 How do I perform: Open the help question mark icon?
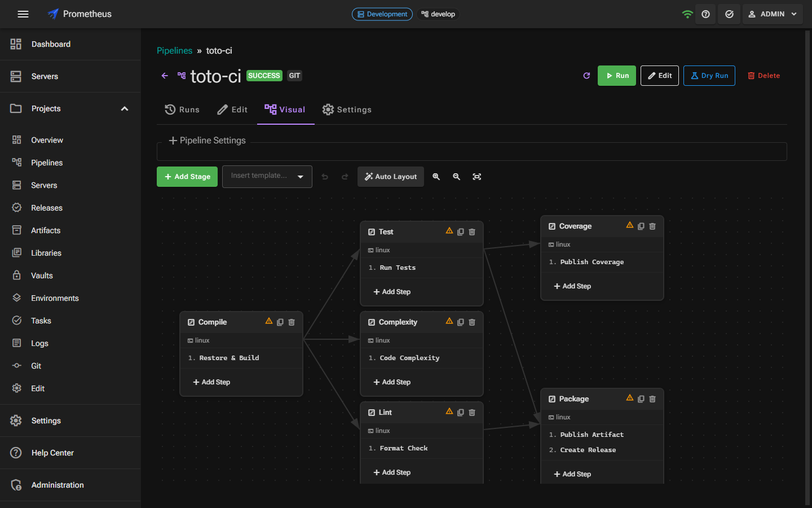(x=705, y=14)
